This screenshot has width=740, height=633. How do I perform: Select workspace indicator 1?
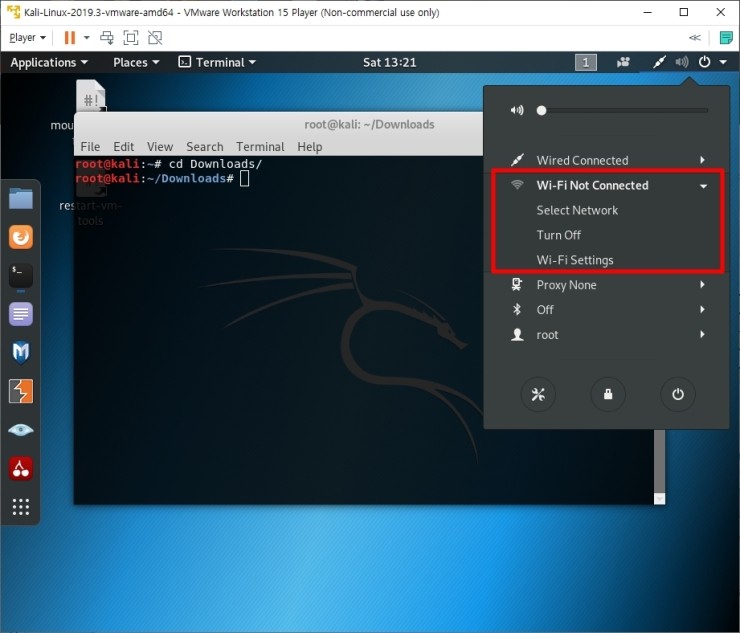click(x=586, y=62)
